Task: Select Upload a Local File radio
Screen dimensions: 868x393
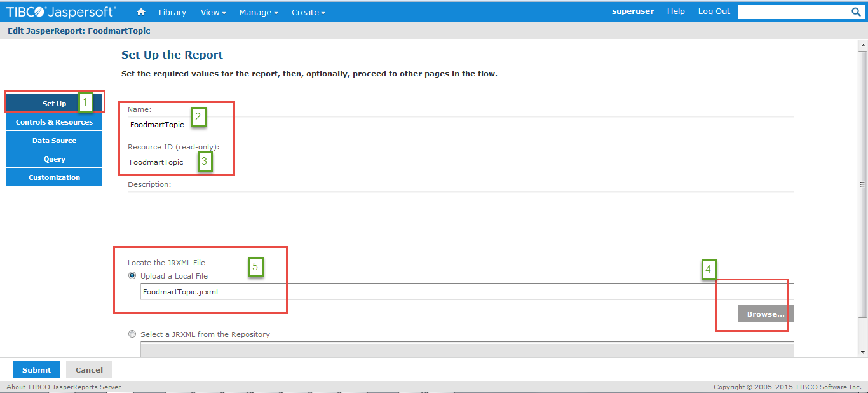Action: point(132,276)
